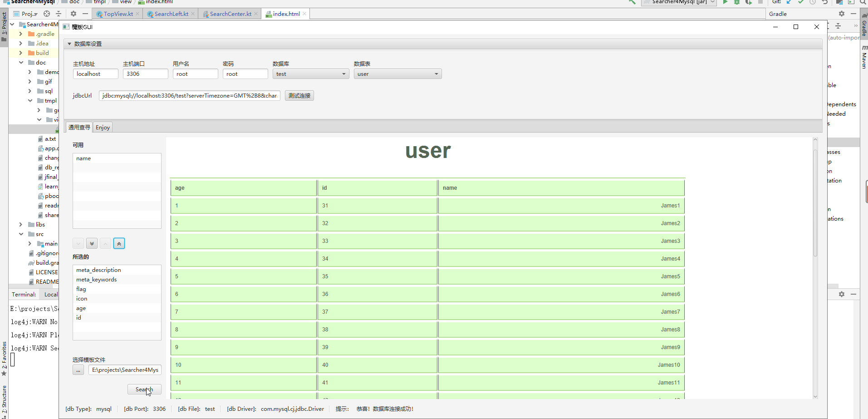
Task: Collapse all in Project panel
Action: [x=59, y=14]
